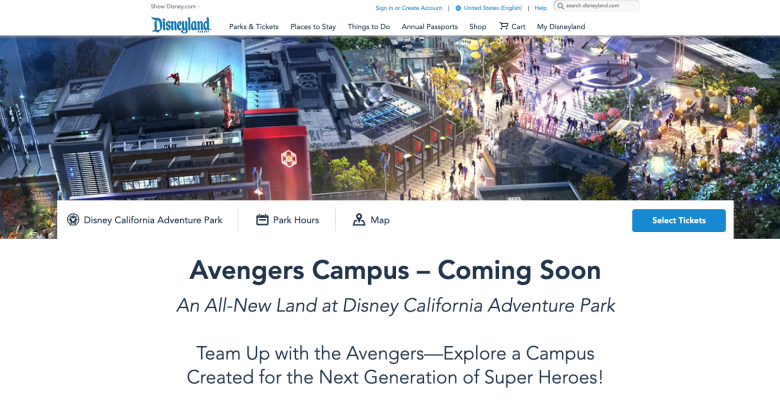
Task: Open the Cart link
Action: tap(518, 27)
